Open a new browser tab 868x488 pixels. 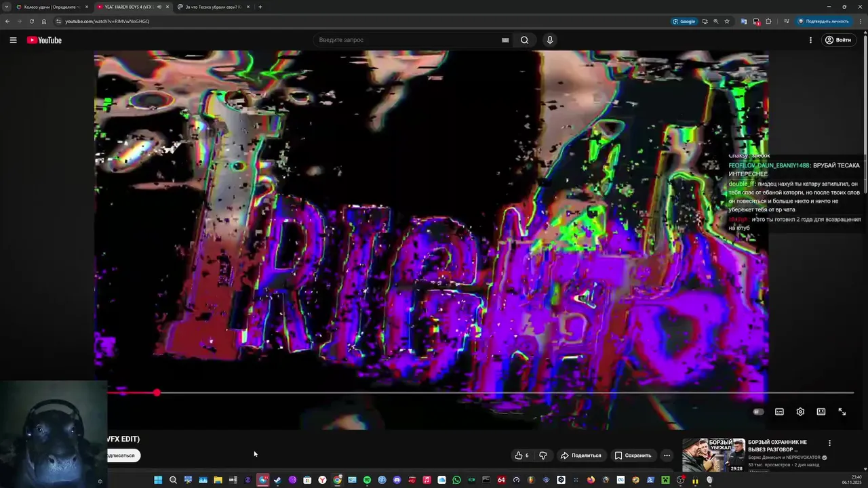pyautogui.click(x=260, y=7)
